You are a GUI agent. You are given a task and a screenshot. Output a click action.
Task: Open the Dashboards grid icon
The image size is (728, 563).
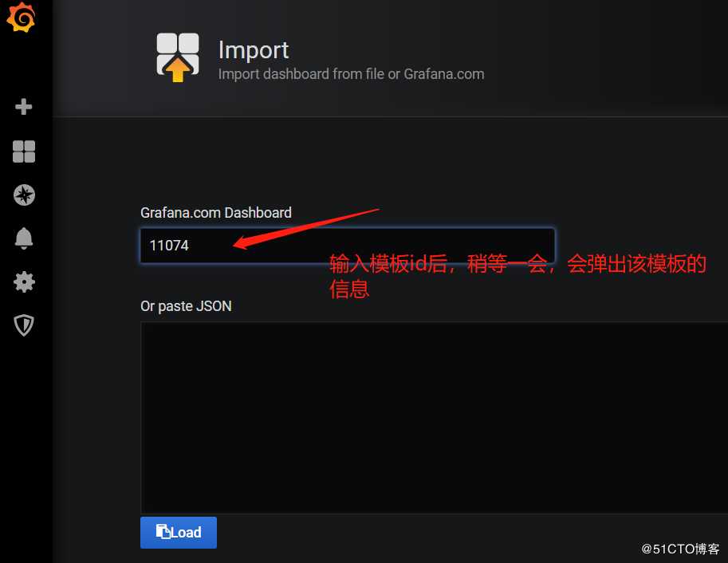click(x=24, y=152)
